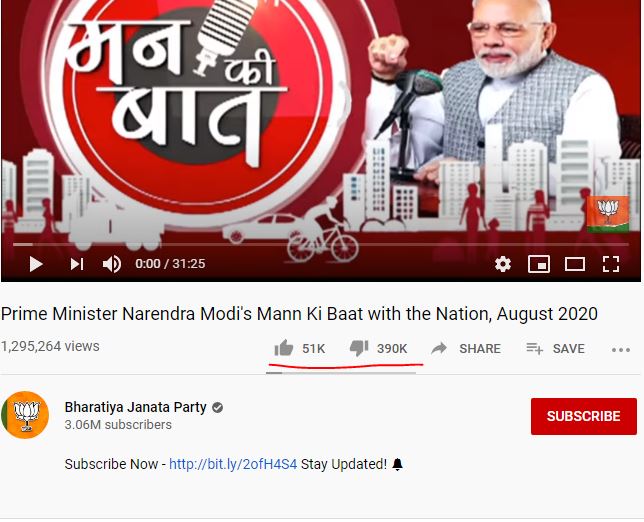
Task: Skip to the next video
Action: pyautogui.click(x=77, y=264)
